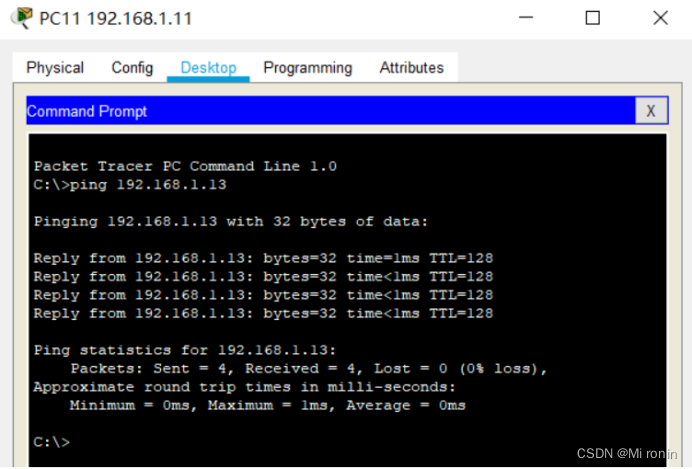Click the reply line with time=1ms
Image resolution: width=692 pixels, height=469 pixels.
tap(263, 258)
